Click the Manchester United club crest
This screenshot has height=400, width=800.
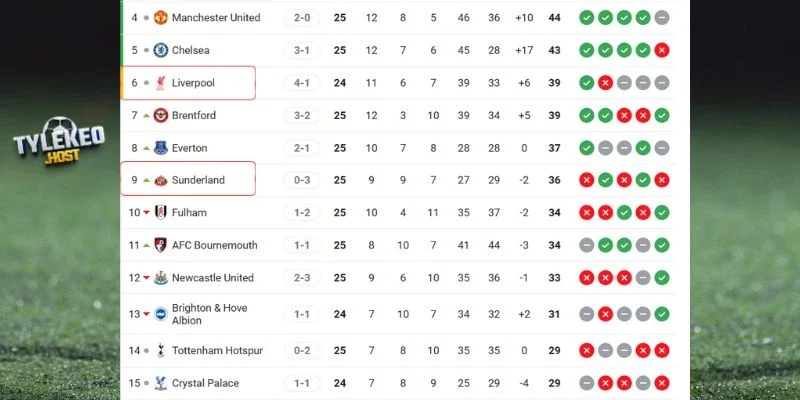coord(160,18)
